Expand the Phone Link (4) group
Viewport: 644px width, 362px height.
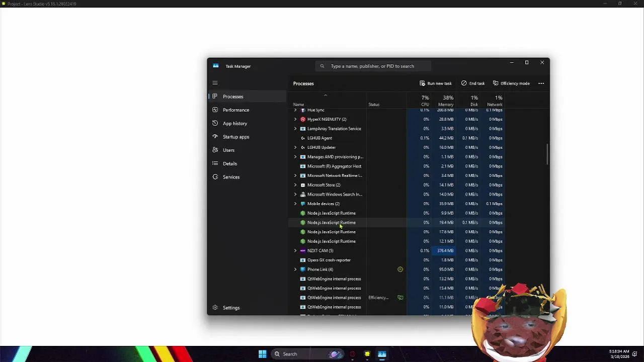click(x=295, y=269)
